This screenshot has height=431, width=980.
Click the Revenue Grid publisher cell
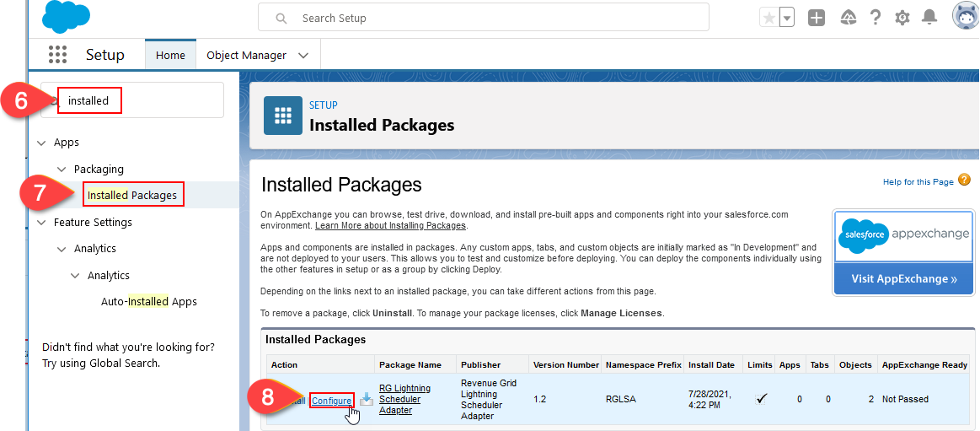488,399
